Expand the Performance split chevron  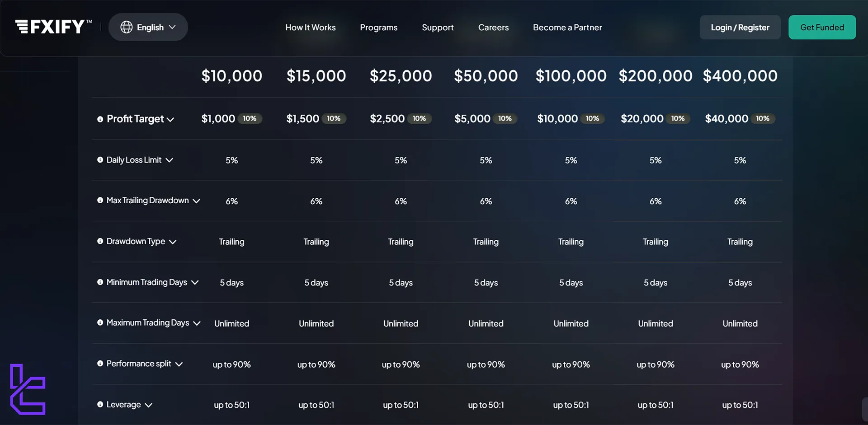pos(179,364)
